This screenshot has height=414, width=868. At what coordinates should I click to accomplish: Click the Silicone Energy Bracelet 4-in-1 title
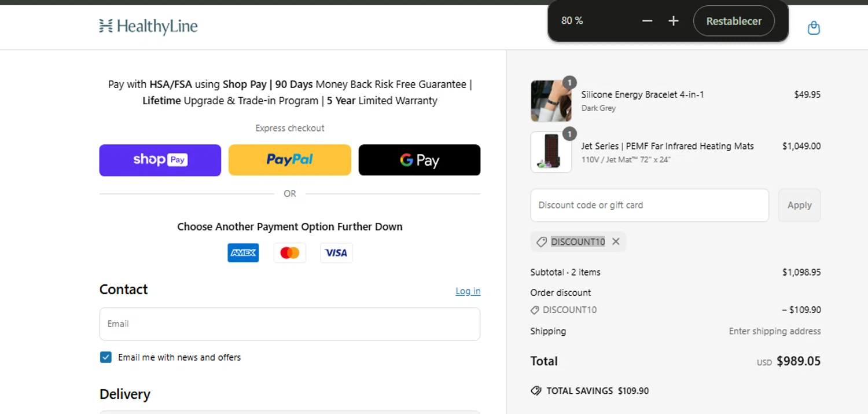[x=642, y=94]
